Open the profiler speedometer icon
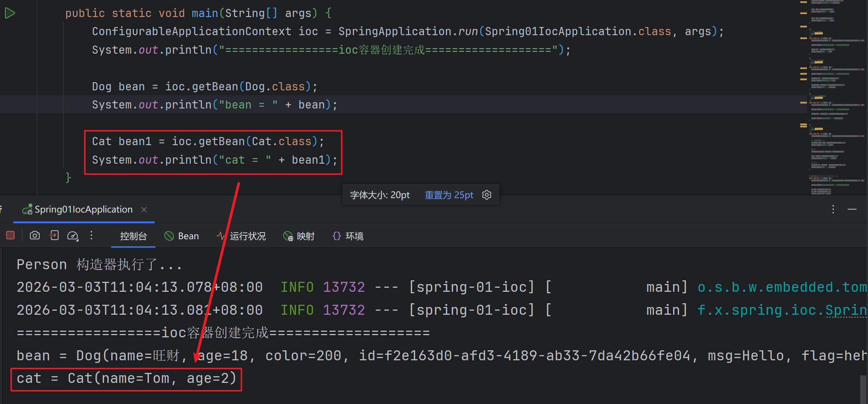 [73, 236]
